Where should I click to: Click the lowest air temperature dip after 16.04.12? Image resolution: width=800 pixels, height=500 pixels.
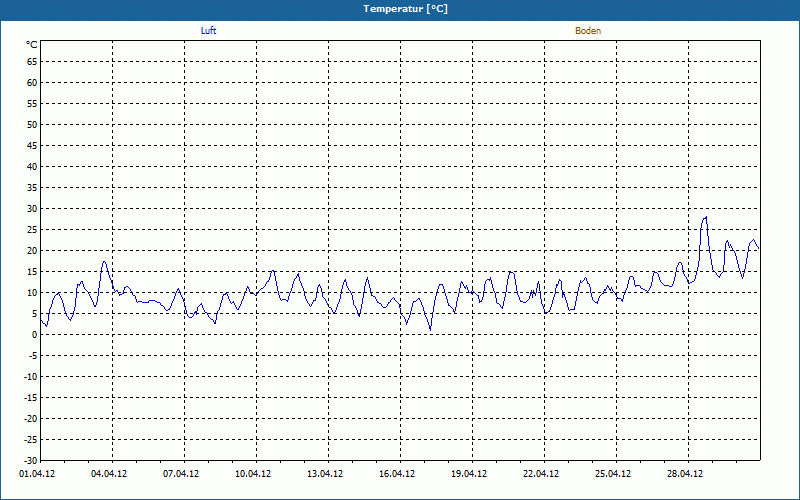click(x=431, y=330)
